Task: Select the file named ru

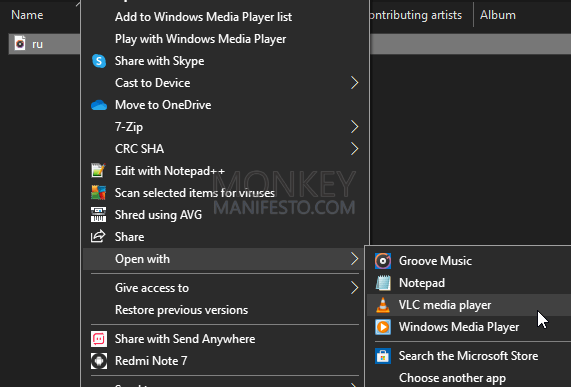Action: [x=38, y=44]
